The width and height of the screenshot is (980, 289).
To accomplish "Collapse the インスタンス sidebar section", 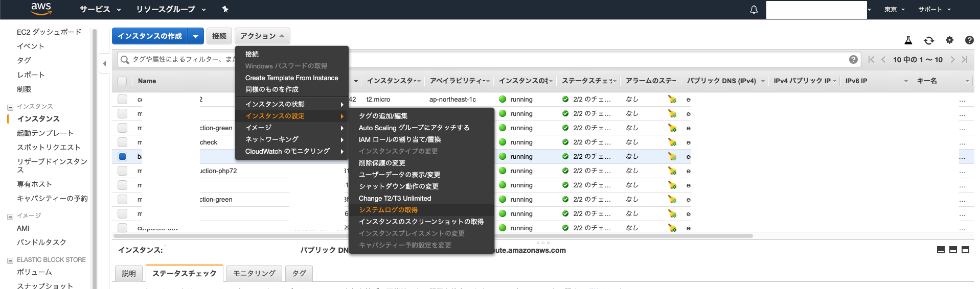I will tap(10, 107).
